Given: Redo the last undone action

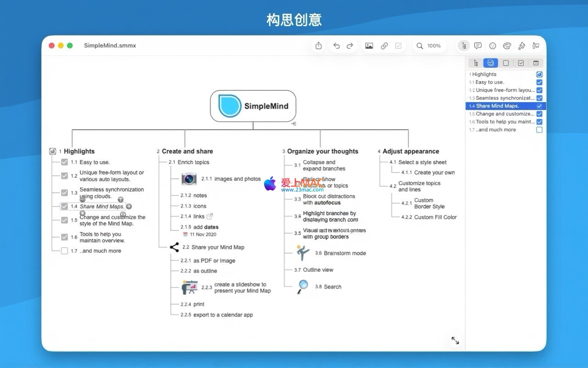Looking at the screenshot, I should (x=350, y=46).
